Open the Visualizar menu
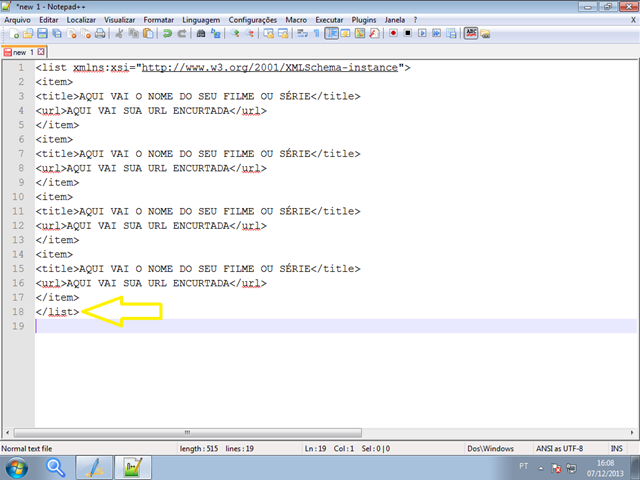 [x=119, y=20]
